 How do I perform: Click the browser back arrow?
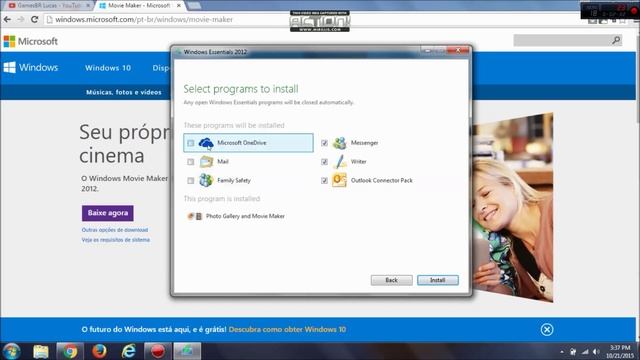click(x=7, y=19)
